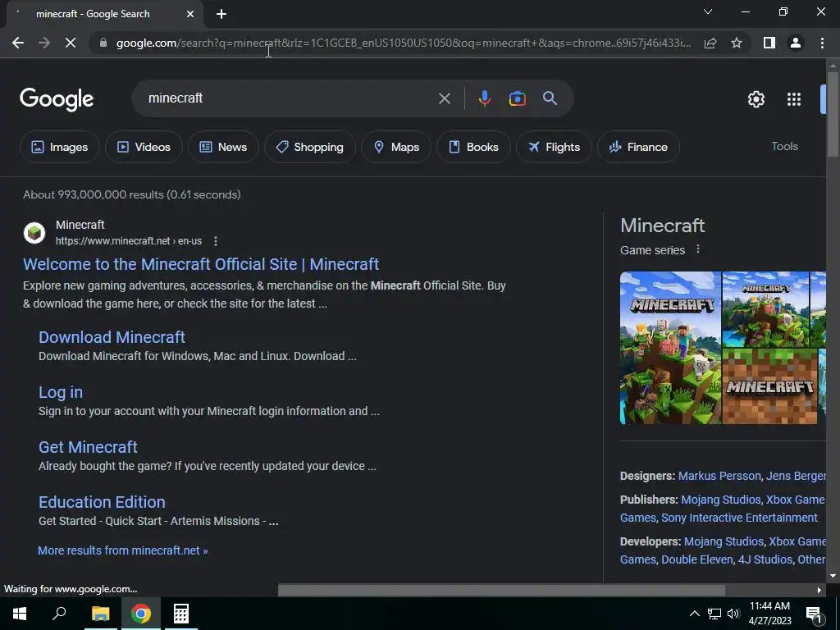Open the tab search chevron
The height and width of the screenshot is (630, 840).
click(x=708, y=11)
